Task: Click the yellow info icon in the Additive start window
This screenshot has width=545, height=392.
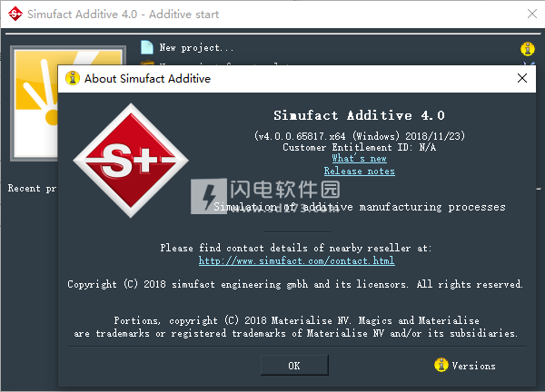Action: [x=527, y=49]
